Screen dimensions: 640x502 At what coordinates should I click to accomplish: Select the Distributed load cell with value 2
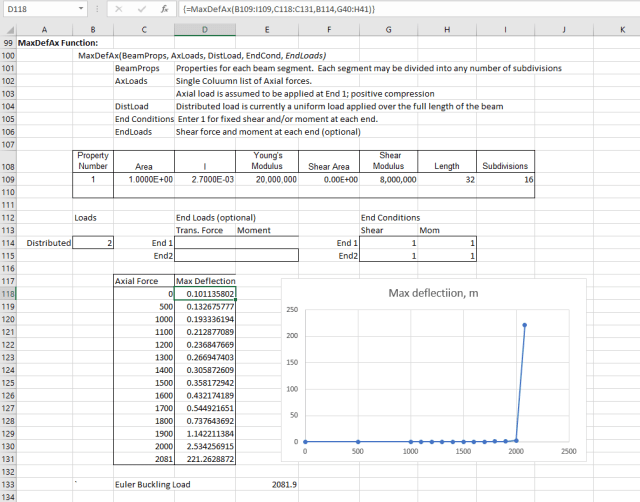(x=93, y=242)
